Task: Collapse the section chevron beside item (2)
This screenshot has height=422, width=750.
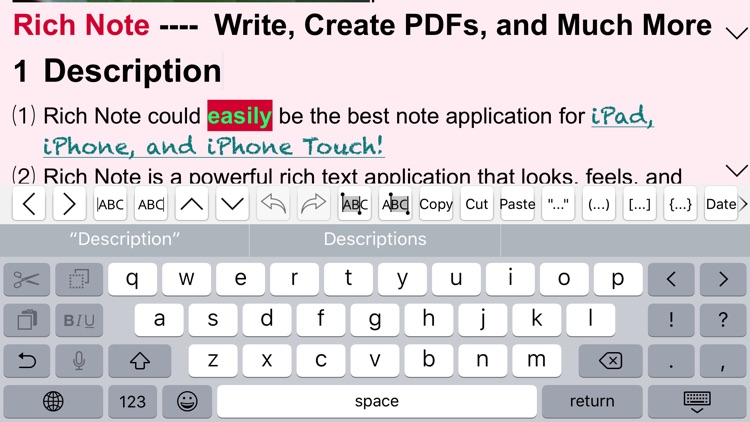Action: pyautogui.click(x=737, y=170)
